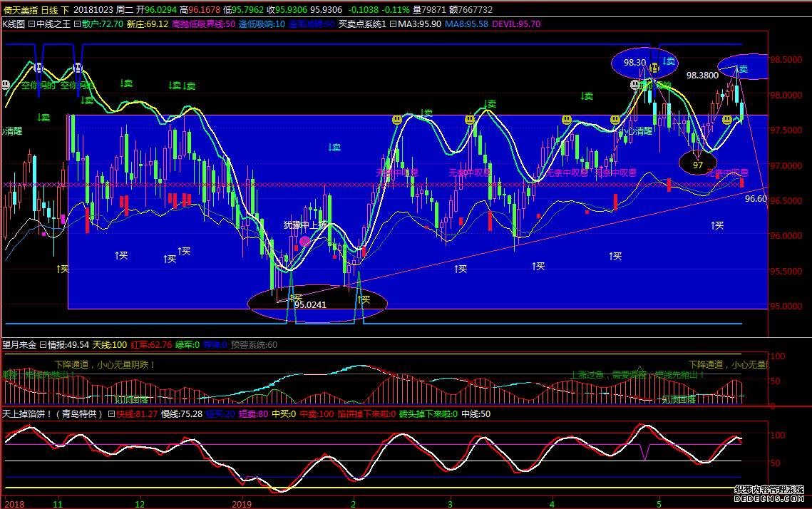Click the 红军:62.76 value
The width and height of the screenshot is (812, 509).
click(151, 345)
